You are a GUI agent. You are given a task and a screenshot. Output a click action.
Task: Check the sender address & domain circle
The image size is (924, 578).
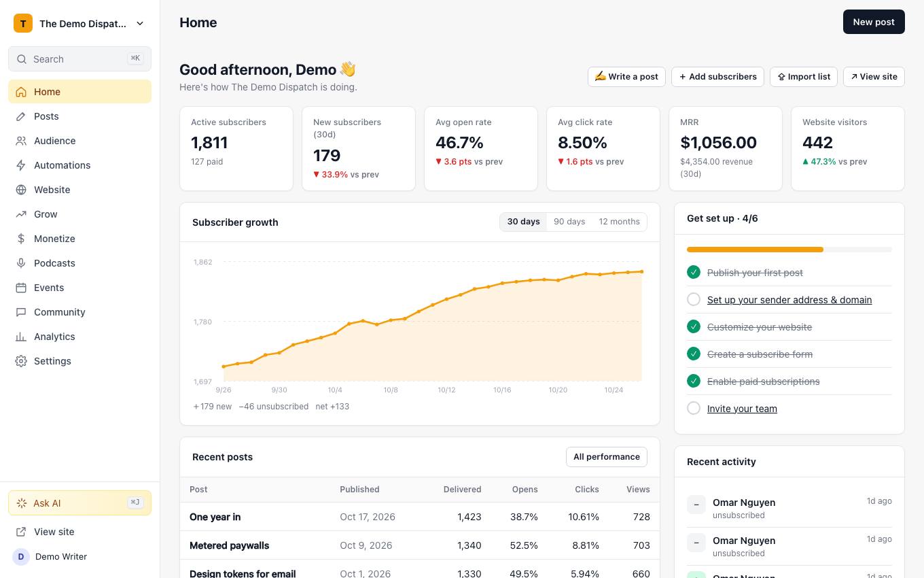(694, 299)
